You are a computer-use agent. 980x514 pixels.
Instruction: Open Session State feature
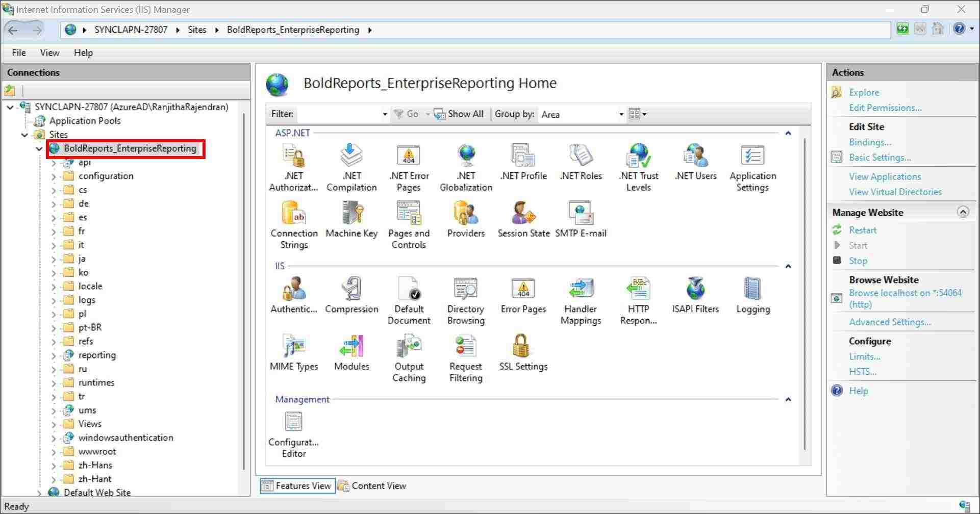(523, 220)
